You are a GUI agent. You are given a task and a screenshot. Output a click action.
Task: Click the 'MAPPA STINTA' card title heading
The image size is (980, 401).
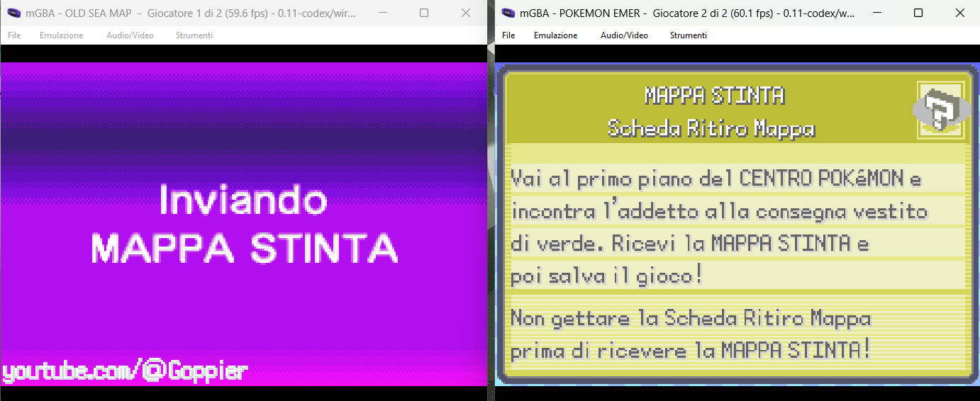[x=714, y=95]
